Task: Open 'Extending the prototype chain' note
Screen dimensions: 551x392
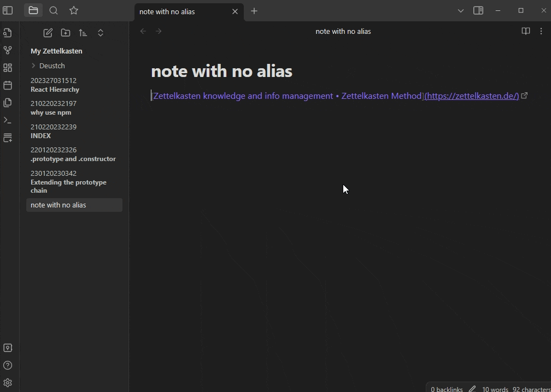Action: pyautogui.click(x=74, y=182)
